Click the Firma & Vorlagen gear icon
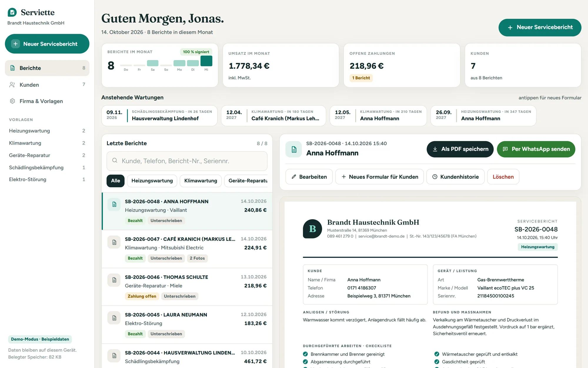Image resolution: width=588 pixels, height=368 pixels. tap(12, 101)
